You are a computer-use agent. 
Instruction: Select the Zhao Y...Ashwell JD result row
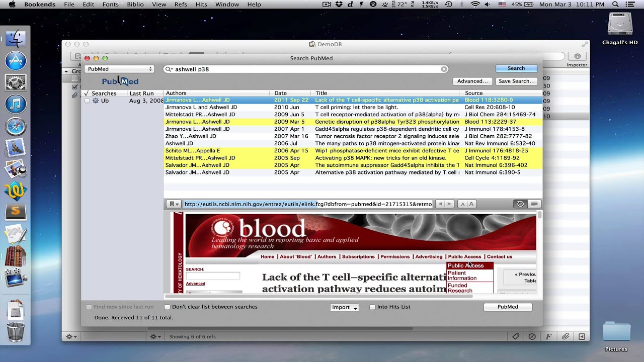(x=353, y=136)
